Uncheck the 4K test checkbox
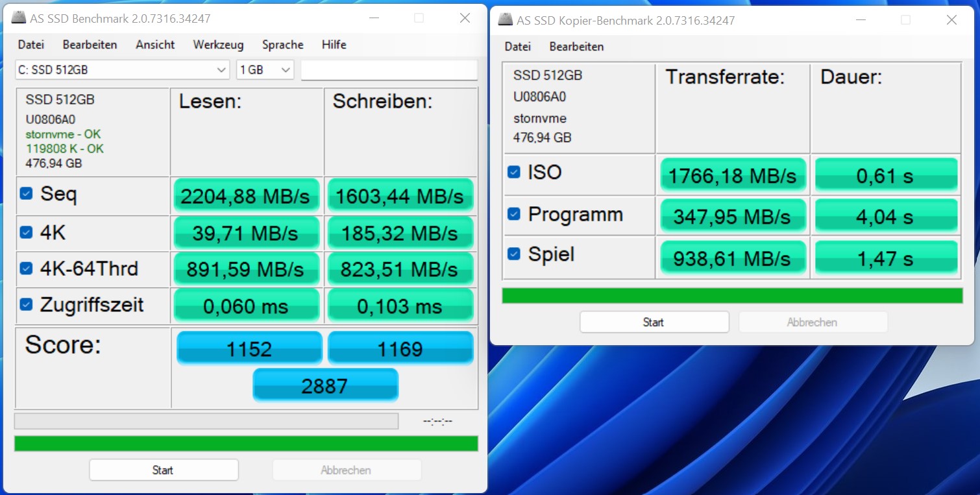This screenshot has height=495, width=980. pyautogui.click(x=26, y=232)
